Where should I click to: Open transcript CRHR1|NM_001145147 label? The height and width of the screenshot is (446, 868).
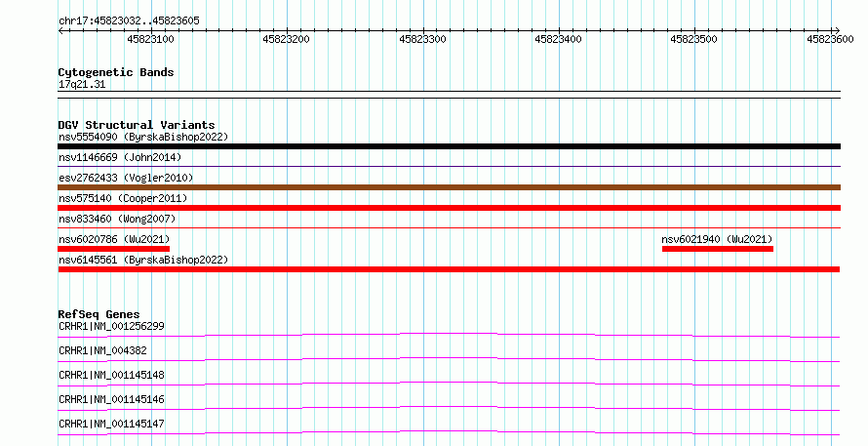[x=111, y=424]
